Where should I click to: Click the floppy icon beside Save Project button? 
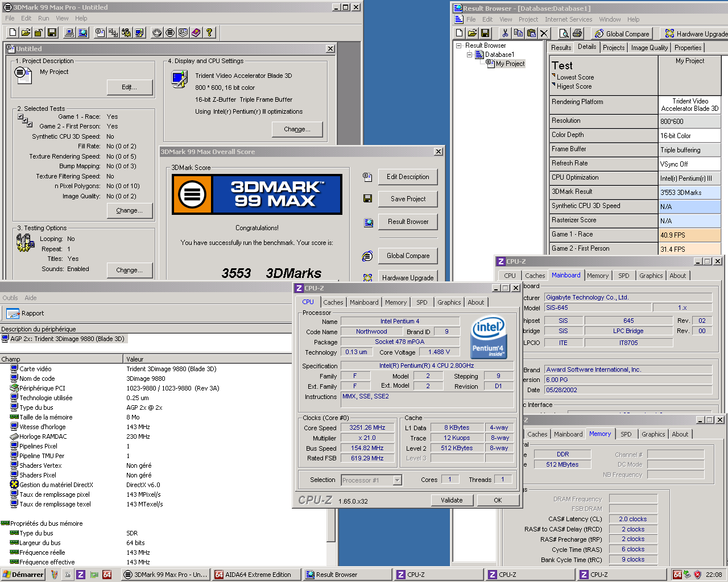(x=367, y=199)
